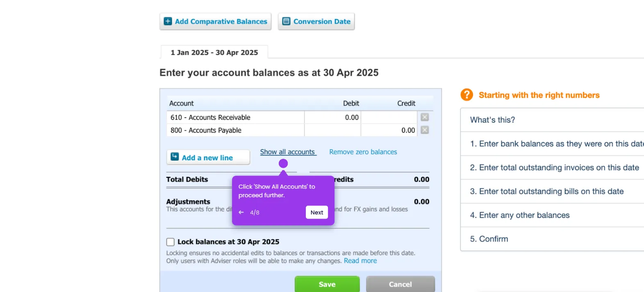Expand the What's this? help section
Image resolution: width=644 pixels, height=292 pixels.
point(552,120)
